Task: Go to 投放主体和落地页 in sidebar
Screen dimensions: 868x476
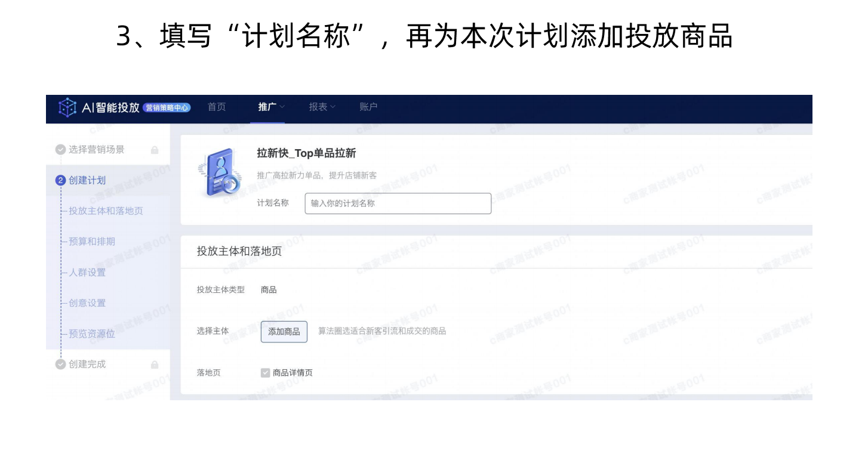Action: [x=106, y=211]
